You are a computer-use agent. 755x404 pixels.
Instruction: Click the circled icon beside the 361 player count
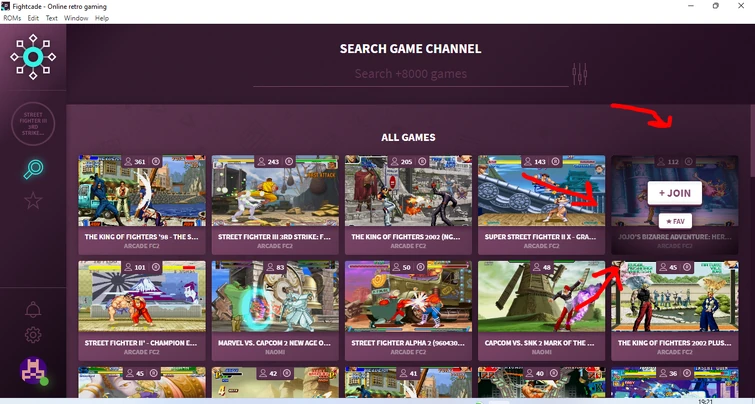point(156,162)
